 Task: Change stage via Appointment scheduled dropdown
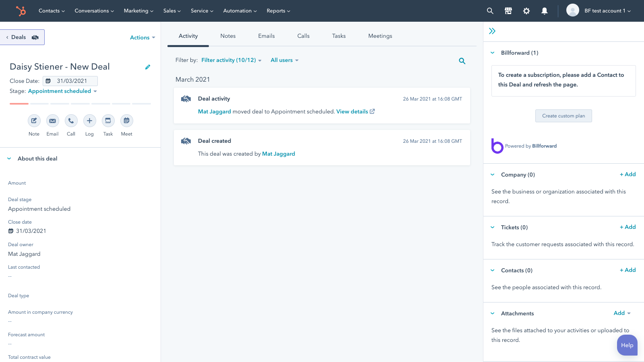click(62, 91)
